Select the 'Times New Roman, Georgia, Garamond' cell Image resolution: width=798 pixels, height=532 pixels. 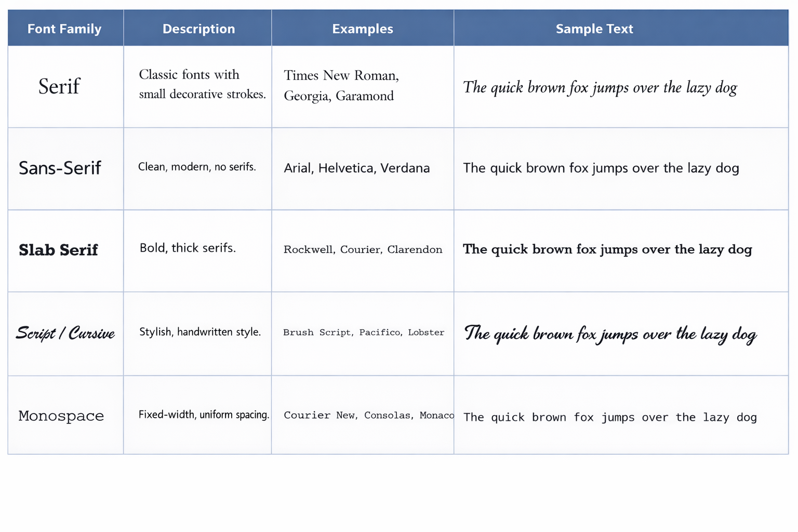coord(341,86)
